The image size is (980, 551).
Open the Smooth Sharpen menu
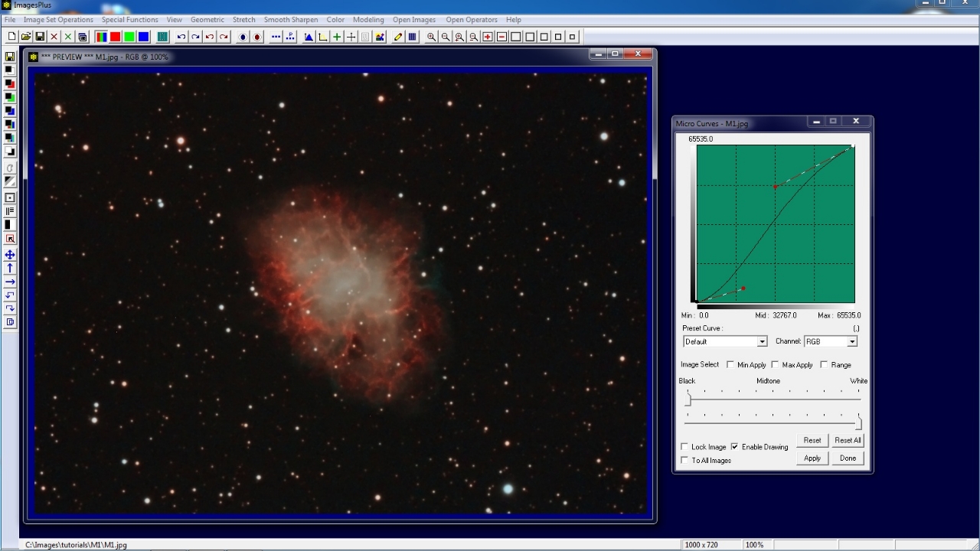pyautogui.click(x=291, y=20)
